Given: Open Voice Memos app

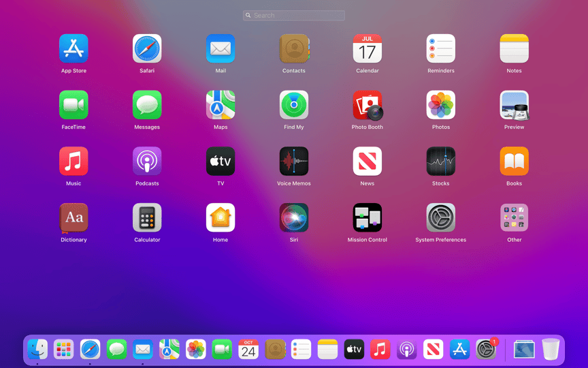Looking at the screenshot, I should (294, 162).
